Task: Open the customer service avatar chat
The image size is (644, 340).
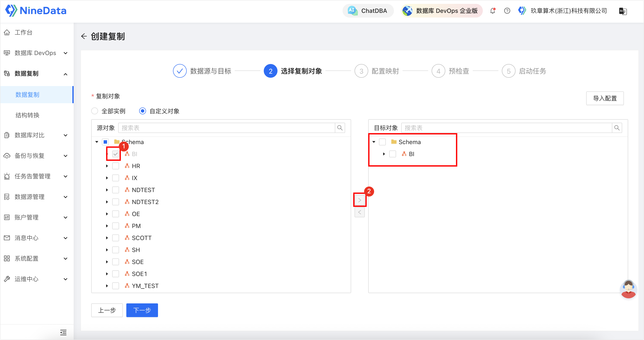Action: coord(628,289)
